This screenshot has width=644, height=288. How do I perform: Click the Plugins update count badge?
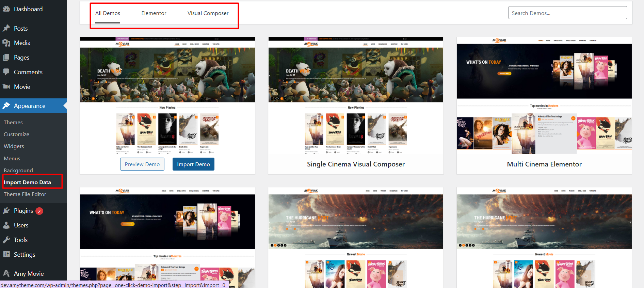[39, 211]
